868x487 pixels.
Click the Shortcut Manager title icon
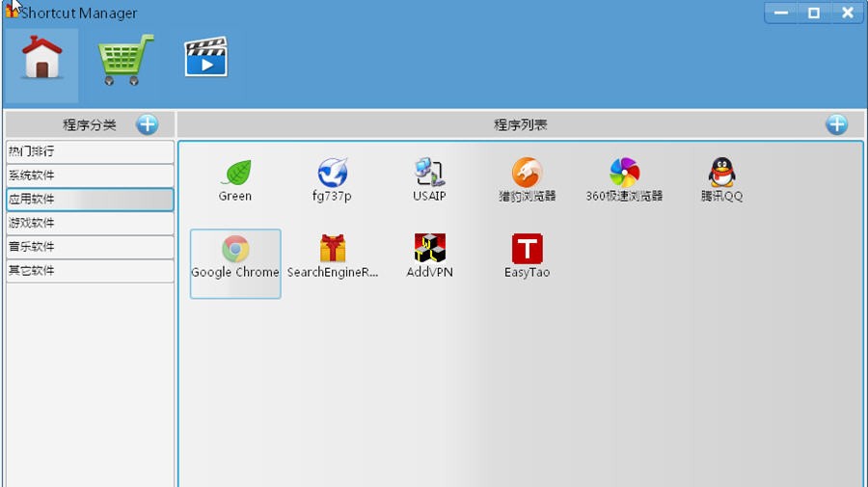[12, 11]
